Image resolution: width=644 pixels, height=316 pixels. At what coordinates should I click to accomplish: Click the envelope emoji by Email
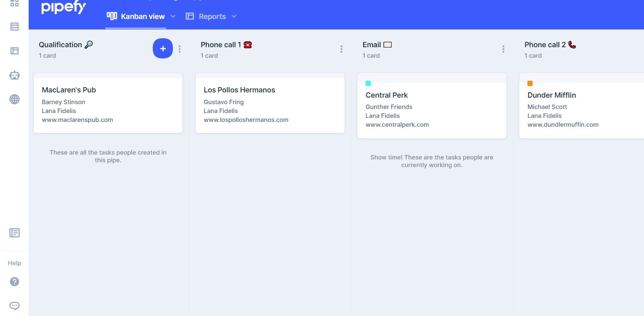tap(387, 45)
